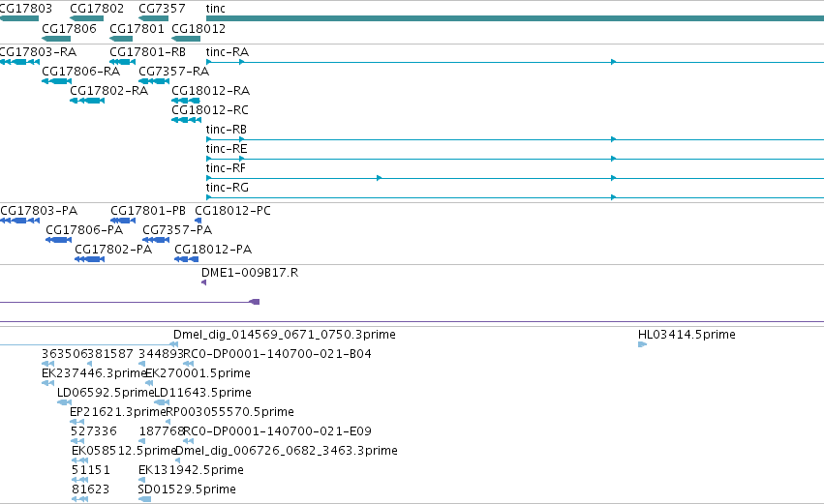824x504 pixels.
Task: Select the EK237446.3prime EST label
Action: pyautogui.click(x=94, y=373)
